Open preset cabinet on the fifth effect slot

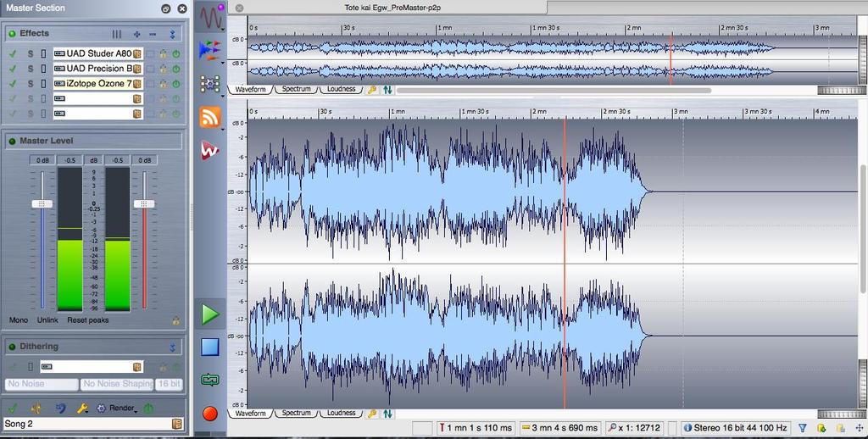[x=136, y=114]
